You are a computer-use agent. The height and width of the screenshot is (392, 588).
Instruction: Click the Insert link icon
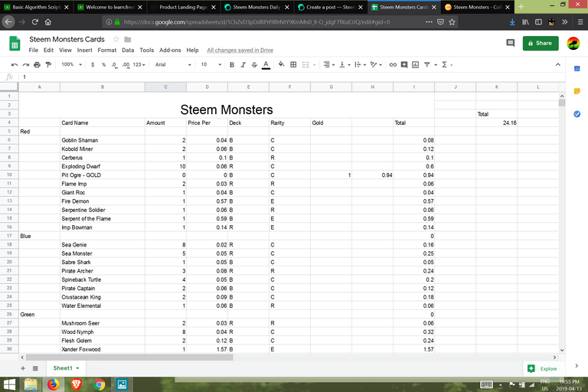point(393,65)
